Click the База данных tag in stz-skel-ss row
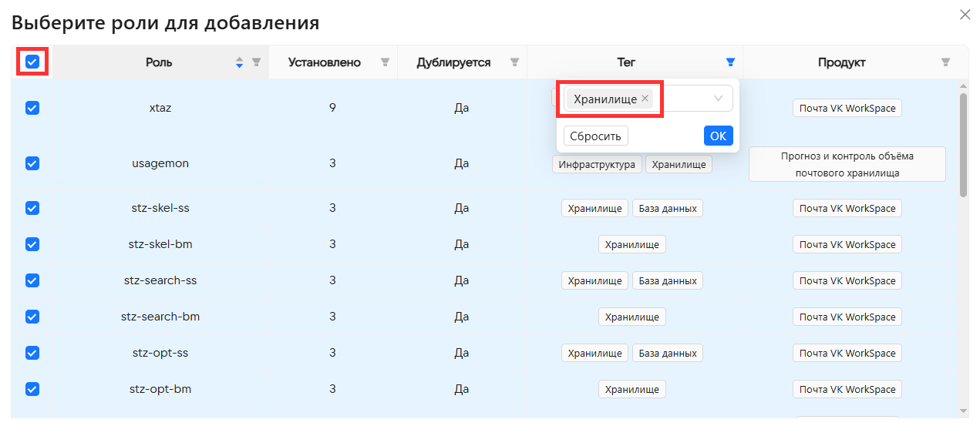The width and height of the screenshot is (980, 426). click(668, 208)
